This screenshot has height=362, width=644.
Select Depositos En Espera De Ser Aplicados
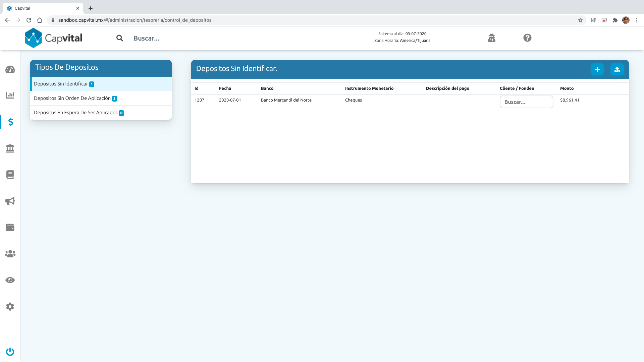(76, 113)
